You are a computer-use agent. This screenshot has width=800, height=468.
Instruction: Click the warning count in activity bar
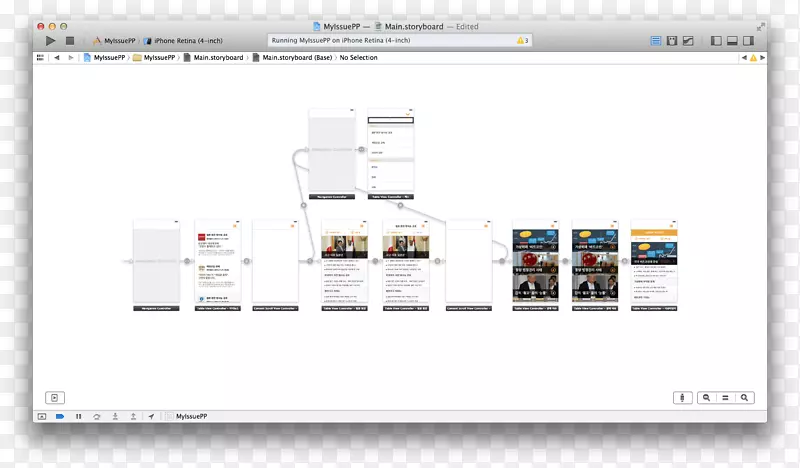click(x=522, y=40)
